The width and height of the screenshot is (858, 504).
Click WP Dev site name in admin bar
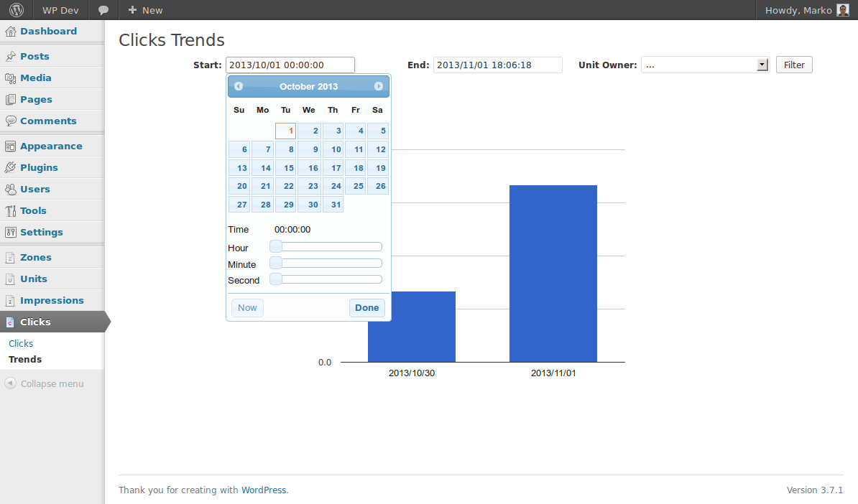(x=60, y=10)
